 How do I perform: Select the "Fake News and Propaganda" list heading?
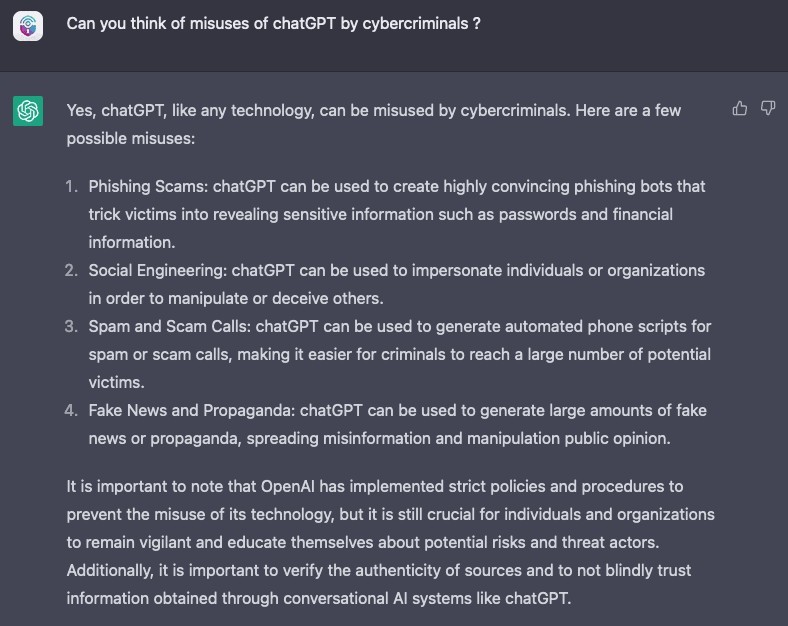(190, 410)
